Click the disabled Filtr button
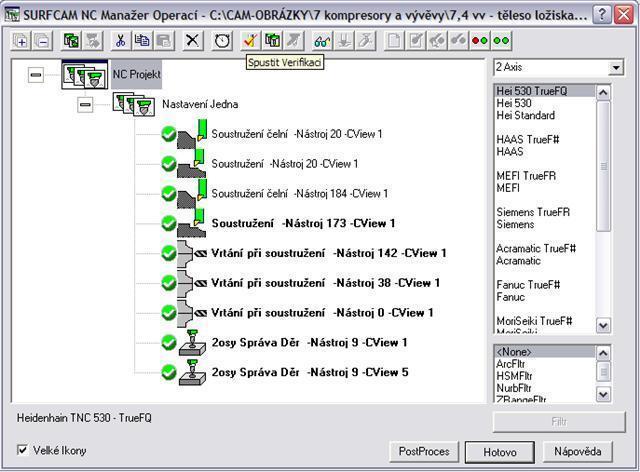This screenshot has height=472, width=640. [559, 422]
